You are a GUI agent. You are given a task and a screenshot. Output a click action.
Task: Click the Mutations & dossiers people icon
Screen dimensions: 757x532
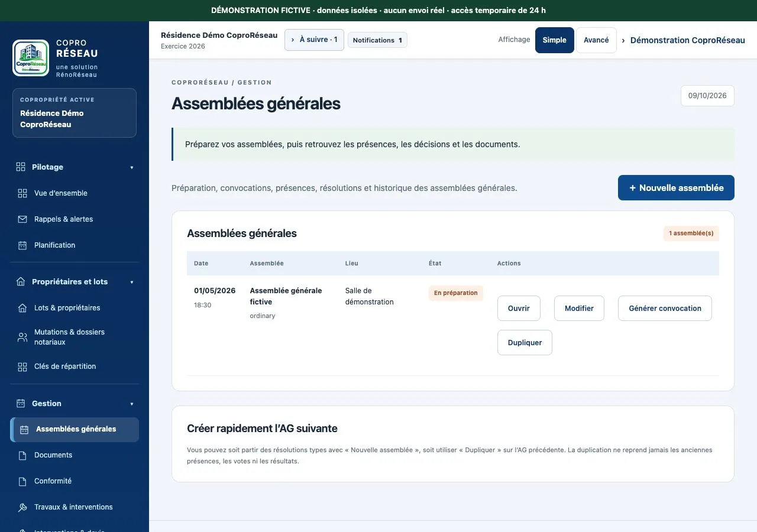pyautogui.click(x=22, y=337)
